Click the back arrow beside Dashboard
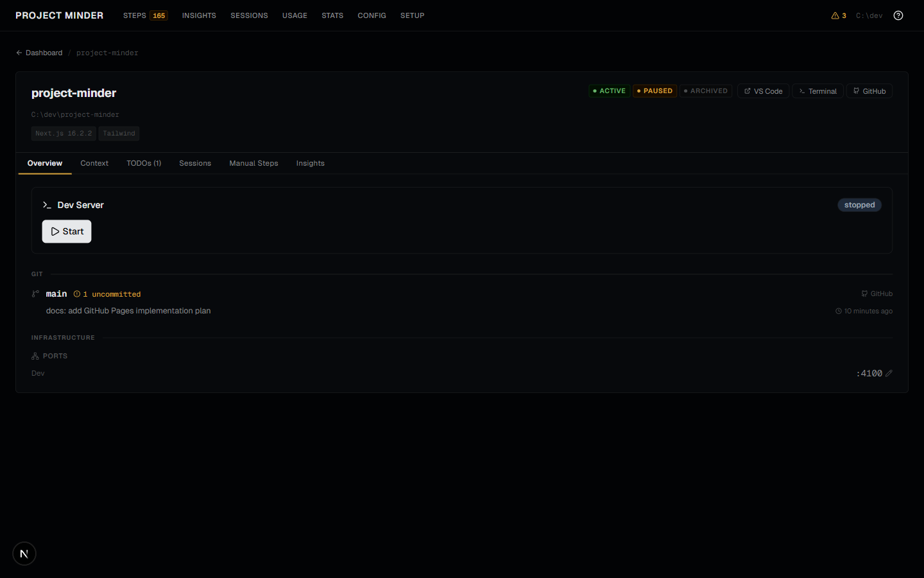The image size is (924, 578). point(19,53)
